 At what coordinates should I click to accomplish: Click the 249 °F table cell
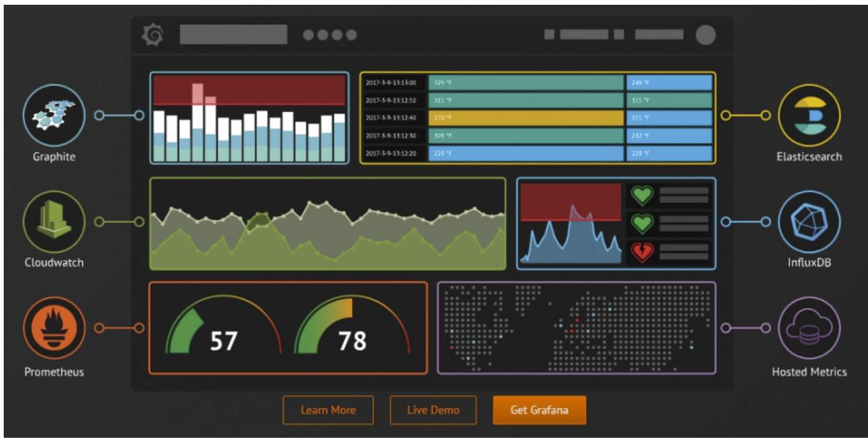pos(669,83)
